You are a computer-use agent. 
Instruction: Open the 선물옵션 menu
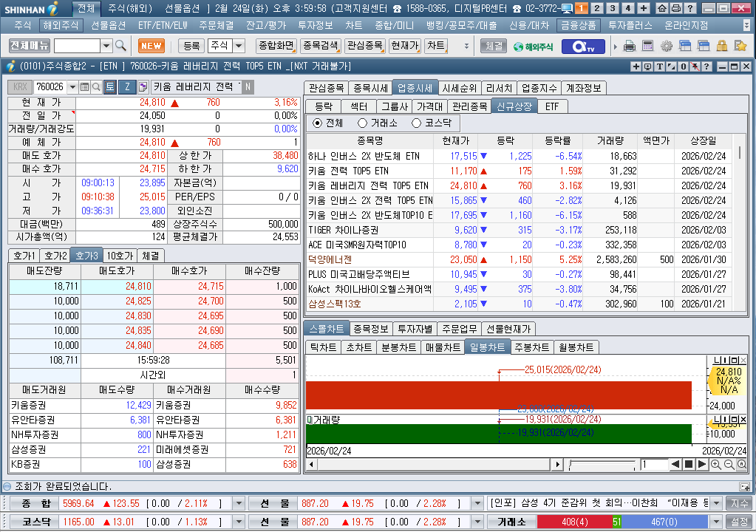108,25
